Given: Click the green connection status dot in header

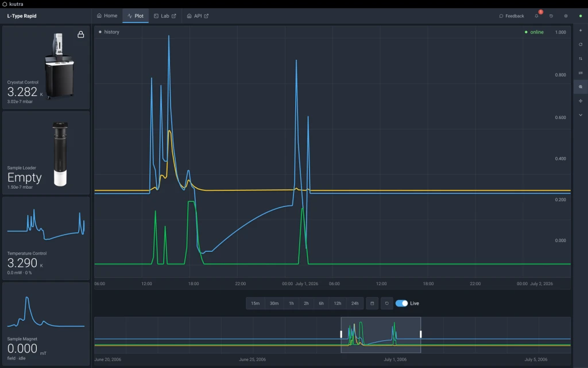Looking at the screenshot, I should pyautogui.click(x=581, y=16).
